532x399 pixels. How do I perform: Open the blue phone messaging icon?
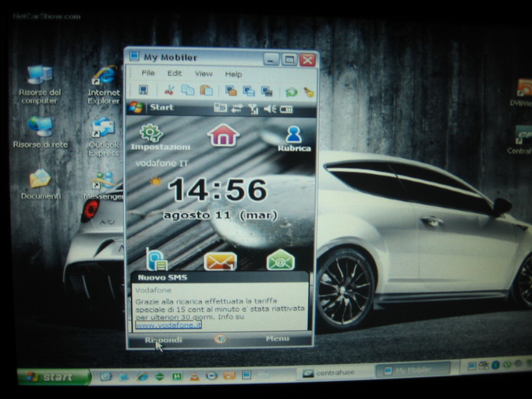pos(157,258)
